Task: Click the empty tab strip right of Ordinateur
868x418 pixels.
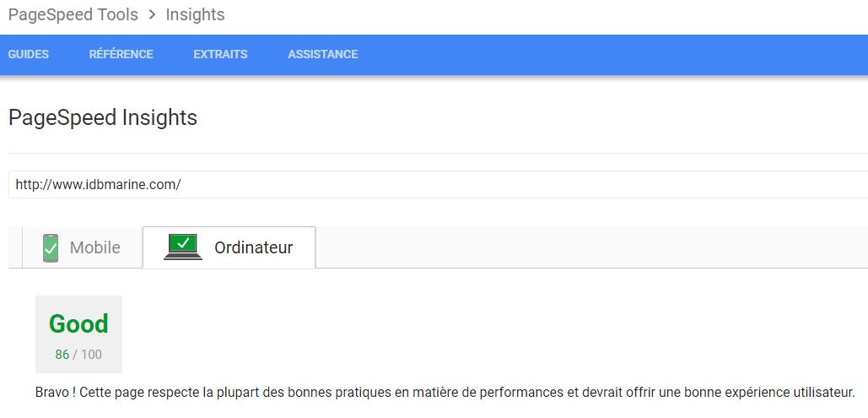Action: pyautogui.click(x=590, y=248)
